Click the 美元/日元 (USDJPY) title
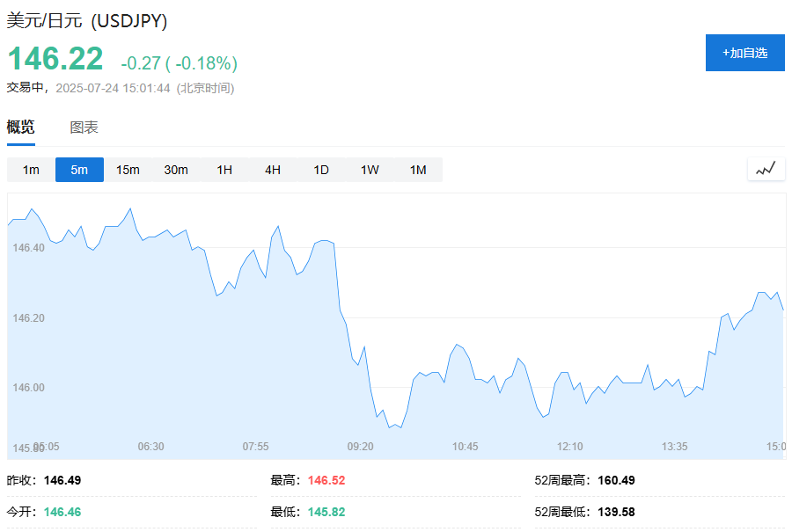This screenshot has height=532, width=792. tap(87, 21)
